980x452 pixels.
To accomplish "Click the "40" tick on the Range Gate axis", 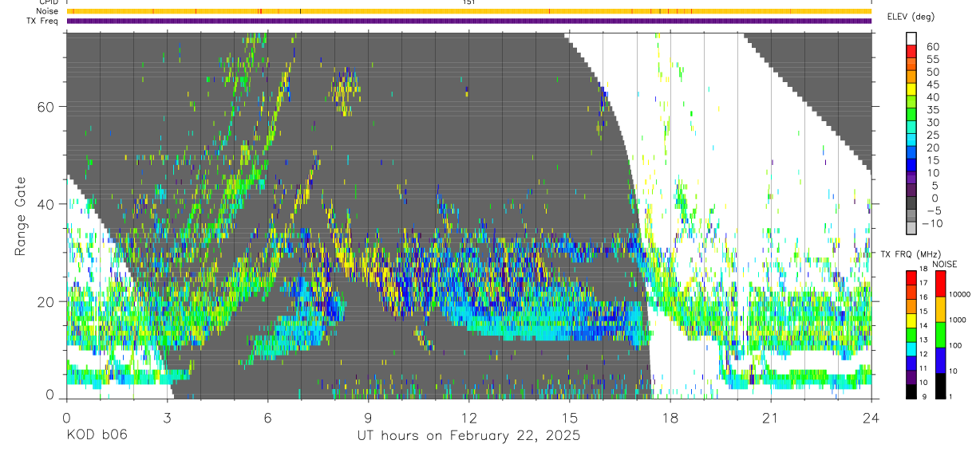I will [47, 204].
